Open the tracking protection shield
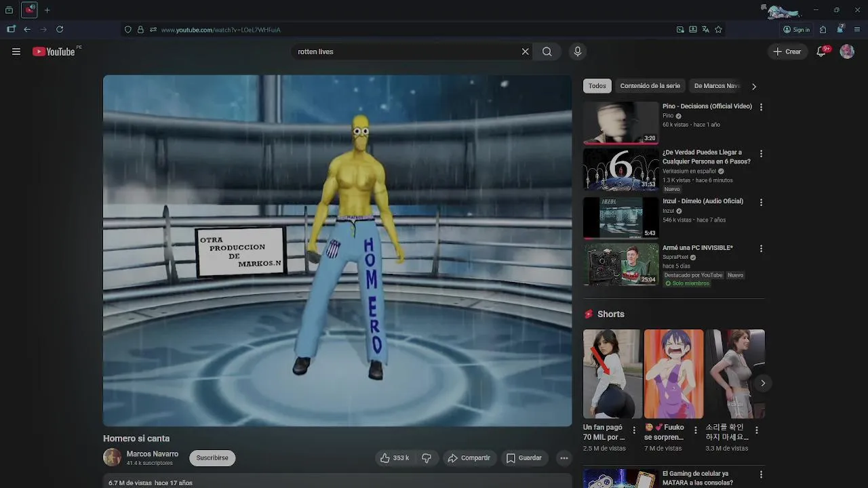868x488 pixels. [x=127, y=29]
